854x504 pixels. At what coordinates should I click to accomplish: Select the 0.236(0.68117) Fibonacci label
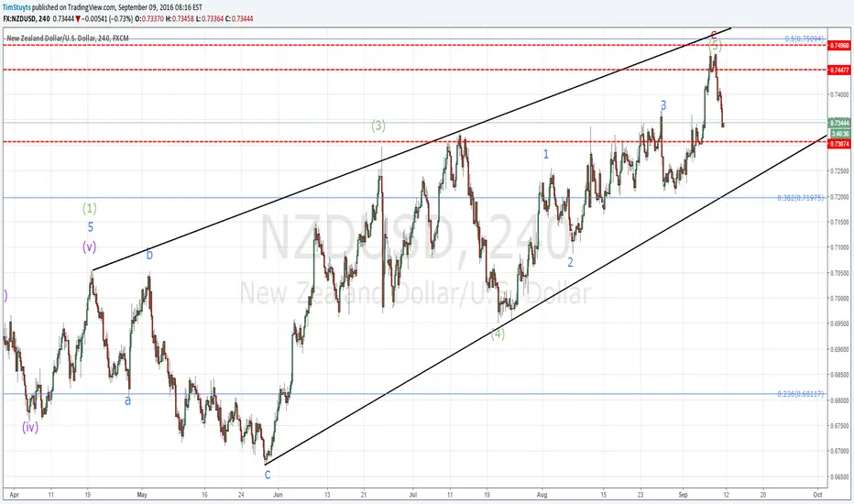pos(800,393)
